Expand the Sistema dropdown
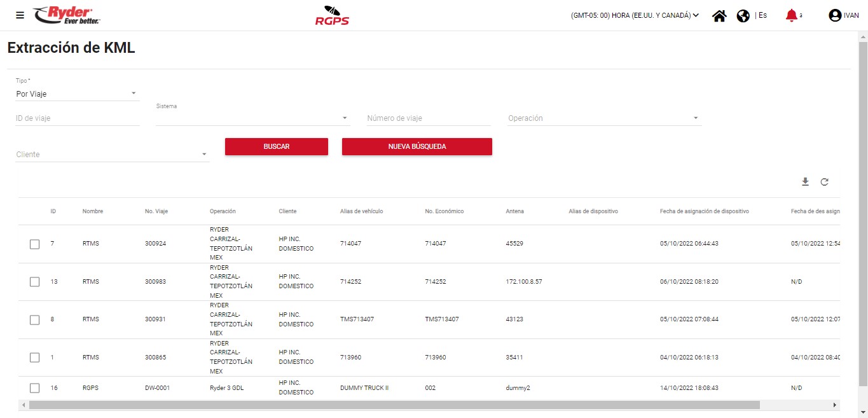Screen dimensions: 868x418 tap(252, 118)
